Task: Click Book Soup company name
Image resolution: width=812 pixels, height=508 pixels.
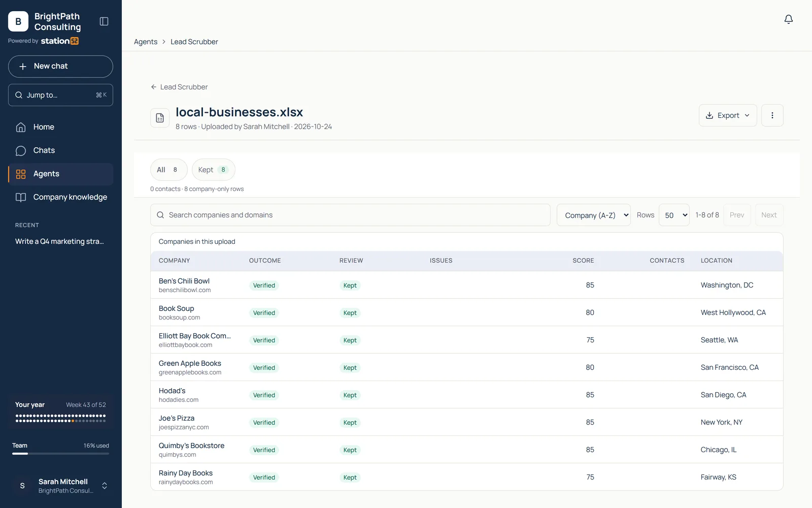Action: [x=176, y=308]
